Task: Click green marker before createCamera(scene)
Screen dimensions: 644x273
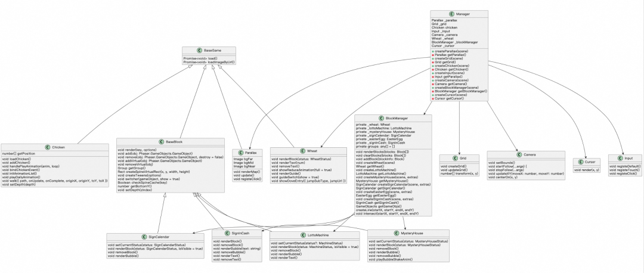Action: tap(432, 80)
